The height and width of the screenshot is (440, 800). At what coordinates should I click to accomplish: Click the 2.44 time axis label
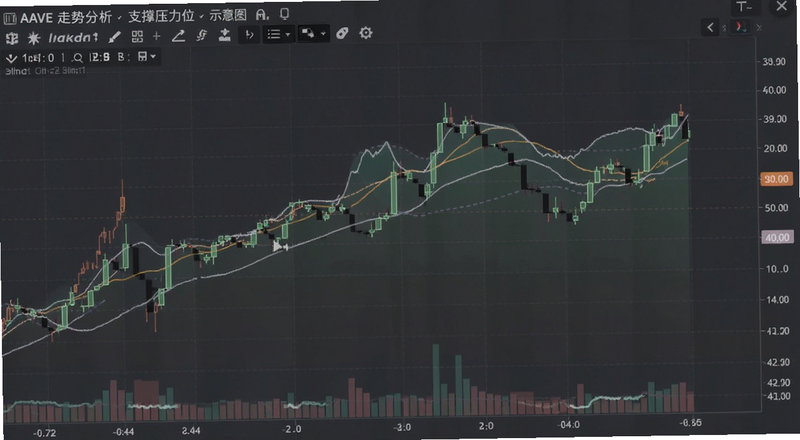click(191, 430)
